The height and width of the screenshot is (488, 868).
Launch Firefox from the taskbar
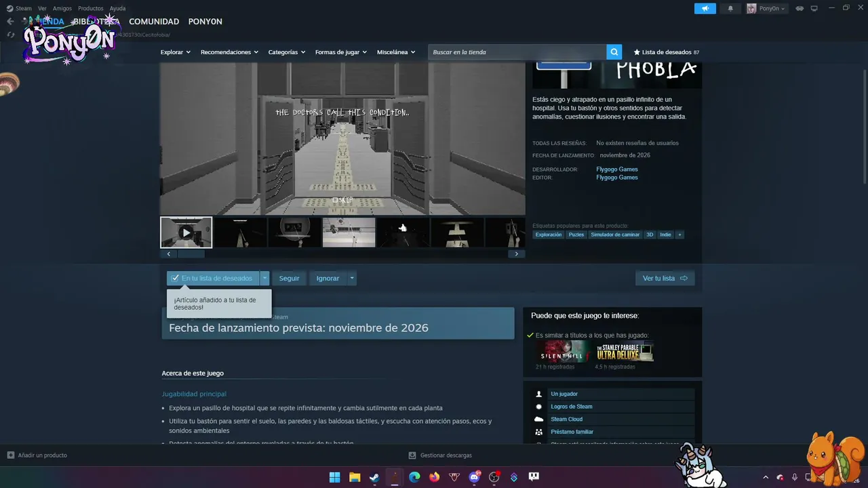click(x=434, y=477)
